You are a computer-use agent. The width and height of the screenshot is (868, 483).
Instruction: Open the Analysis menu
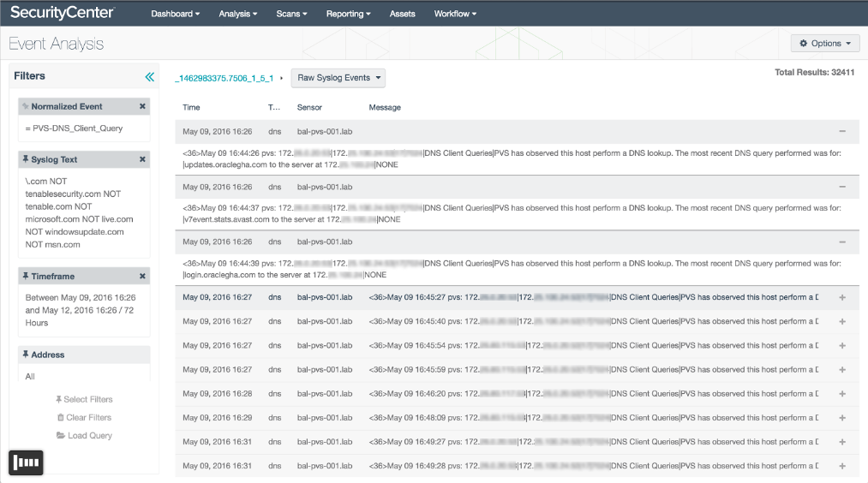click(238, 14)
